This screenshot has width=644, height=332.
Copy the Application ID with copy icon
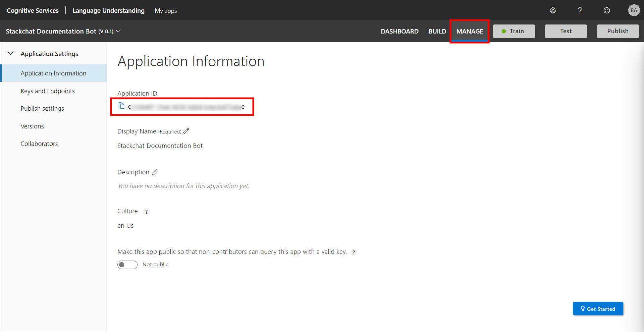point(121,106)
